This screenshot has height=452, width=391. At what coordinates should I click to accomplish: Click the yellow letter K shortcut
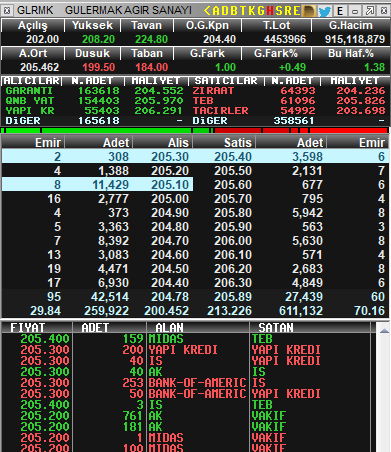click(252, 11)
